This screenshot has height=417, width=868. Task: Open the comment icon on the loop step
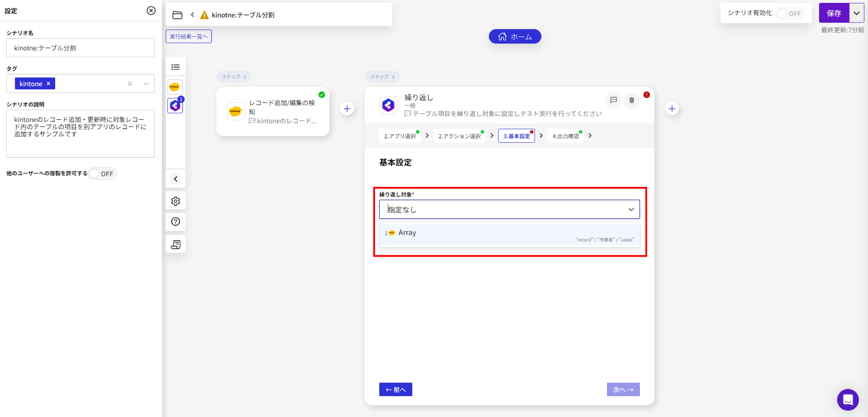(x=613, y=100)
